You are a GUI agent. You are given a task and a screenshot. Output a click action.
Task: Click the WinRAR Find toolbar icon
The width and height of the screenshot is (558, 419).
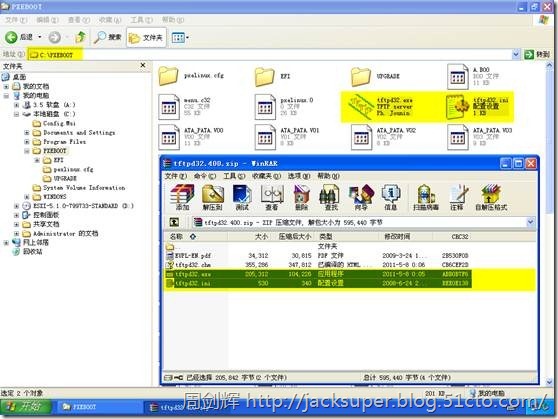pos(331,197)
